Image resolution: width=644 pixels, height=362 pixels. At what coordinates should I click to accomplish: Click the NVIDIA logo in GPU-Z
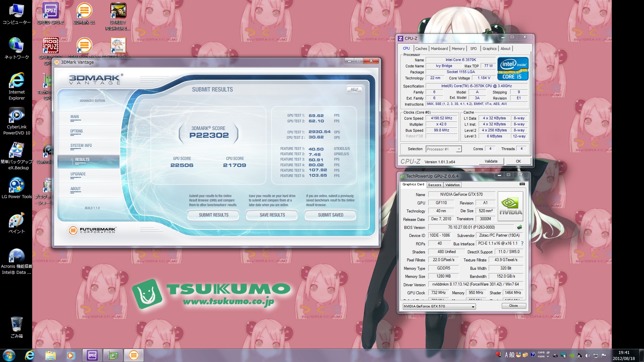(511, 206)
